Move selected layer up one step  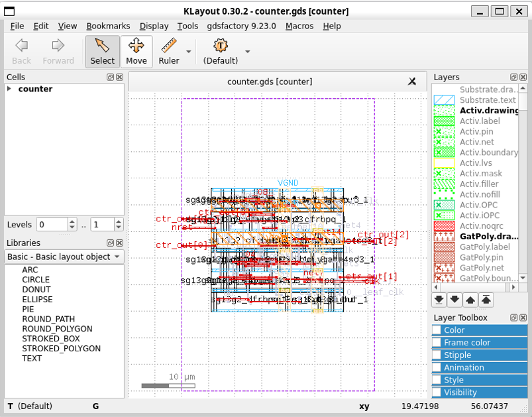point(470,300)
